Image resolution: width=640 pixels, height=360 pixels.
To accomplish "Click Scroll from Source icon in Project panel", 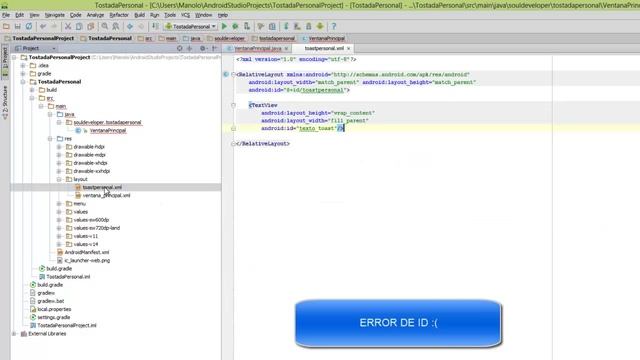I will pos(180,48).
